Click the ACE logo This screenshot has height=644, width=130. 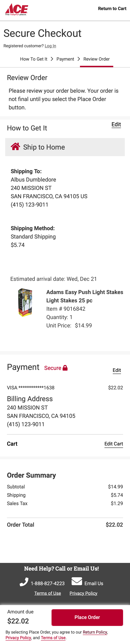click(17, 9)
